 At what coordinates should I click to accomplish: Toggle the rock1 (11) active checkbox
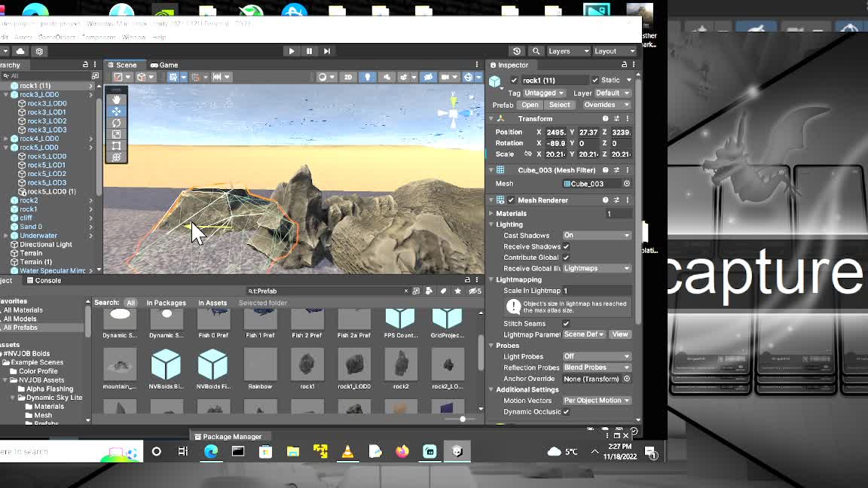click(514, 81)
